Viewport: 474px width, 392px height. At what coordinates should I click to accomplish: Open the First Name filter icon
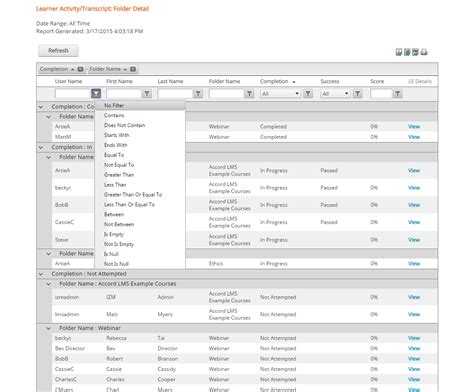tap(147, 94)
